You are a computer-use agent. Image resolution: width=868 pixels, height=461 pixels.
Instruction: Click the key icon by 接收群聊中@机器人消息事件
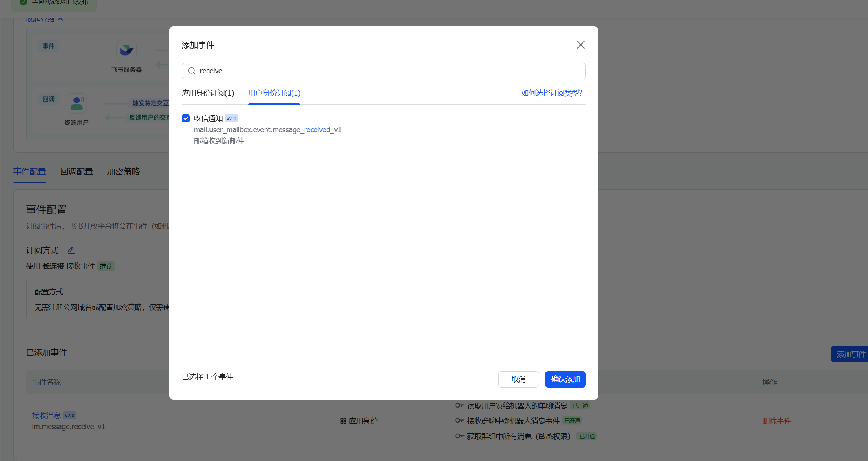click(x=460, y=421)
